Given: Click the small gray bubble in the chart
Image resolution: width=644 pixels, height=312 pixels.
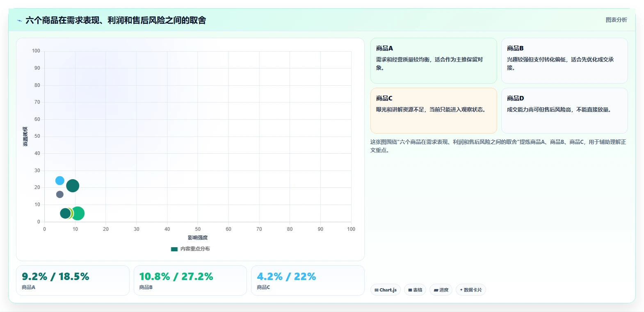Looking at the screenshot, I should [60, 194].
